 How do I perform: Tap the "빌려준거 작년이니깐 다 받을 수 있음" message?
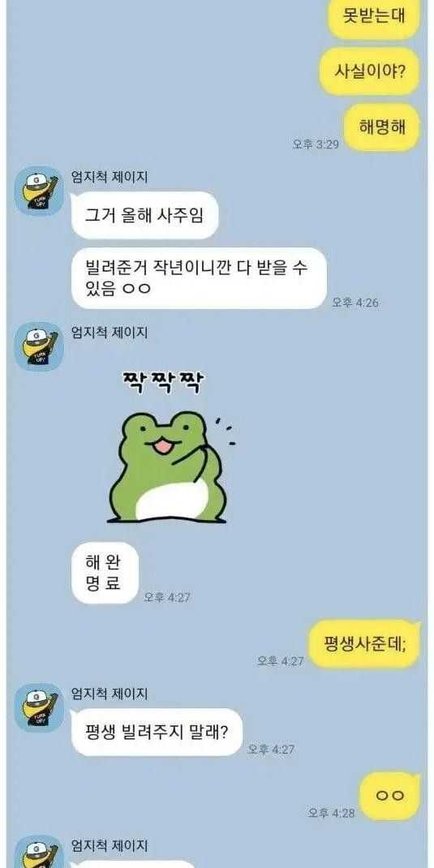click(x=198, y=278)
